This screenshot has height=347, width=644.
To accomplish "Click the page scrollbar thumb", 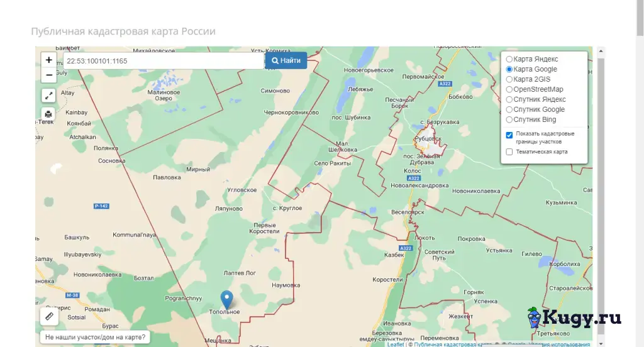I will 640,17.
